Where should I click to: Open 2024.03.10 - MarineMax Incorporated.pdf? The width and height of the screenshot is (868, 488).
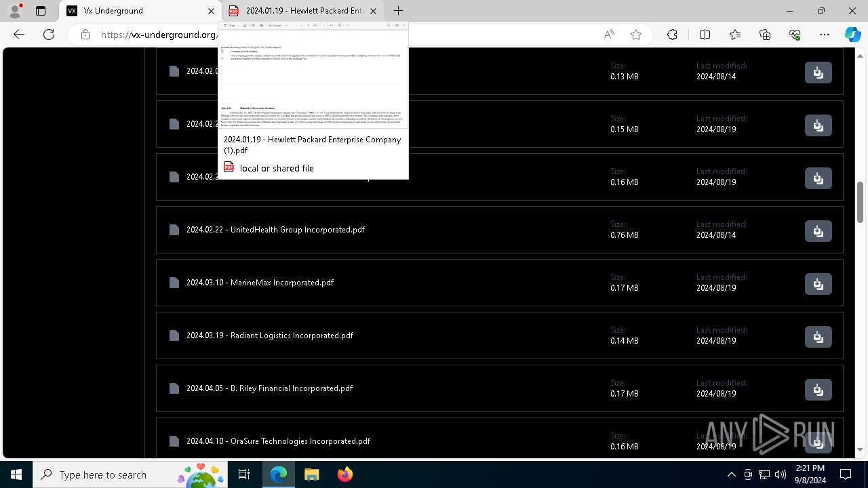(260, 283)
